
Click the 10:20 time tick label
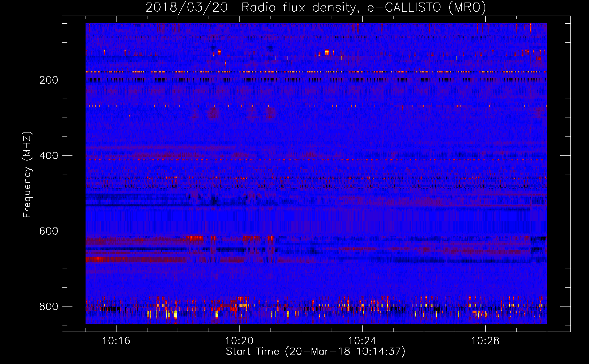click(239, 341)
